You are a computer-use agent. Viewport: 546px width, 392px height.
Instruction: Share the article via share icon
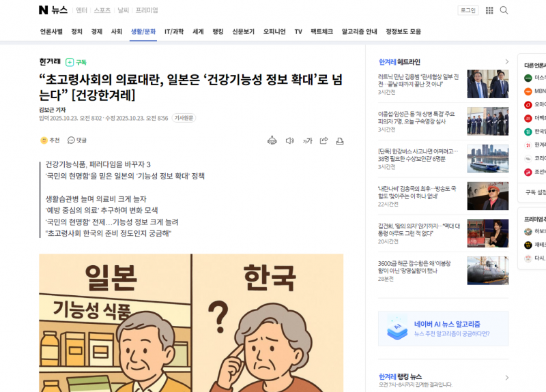tap(324, 140)
